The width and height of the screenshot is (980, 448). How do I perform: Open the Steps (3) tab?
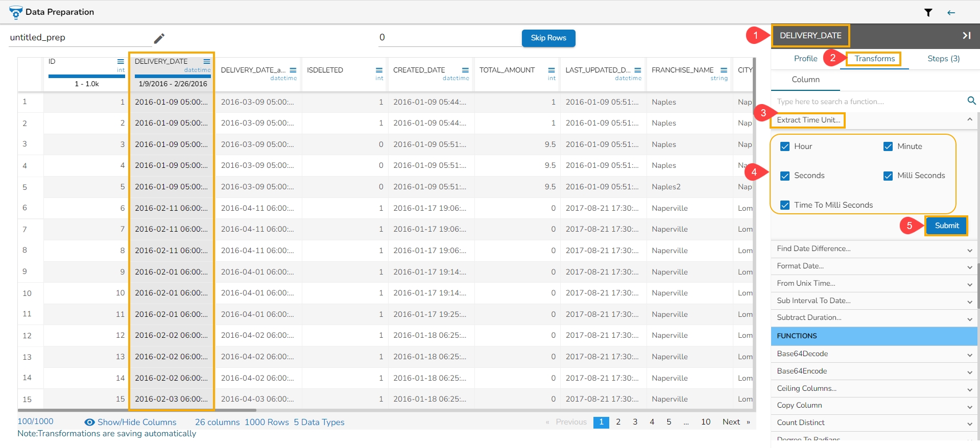pos(943,59)
